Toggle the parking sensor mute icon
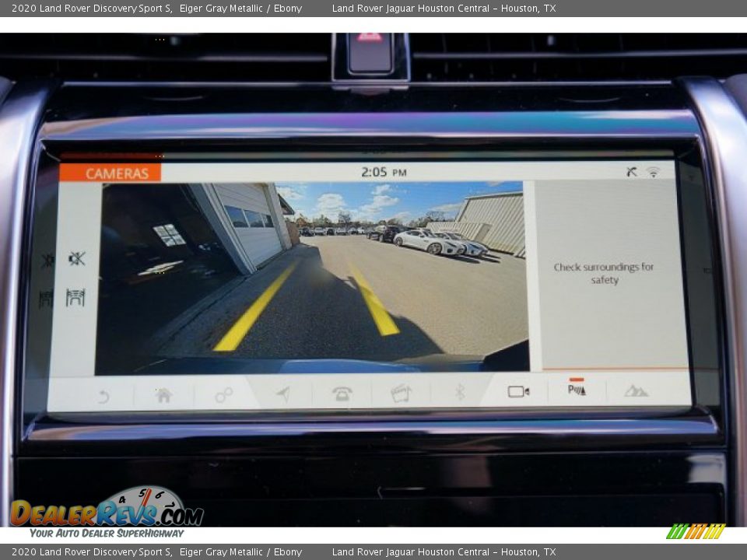 [76, 258]
